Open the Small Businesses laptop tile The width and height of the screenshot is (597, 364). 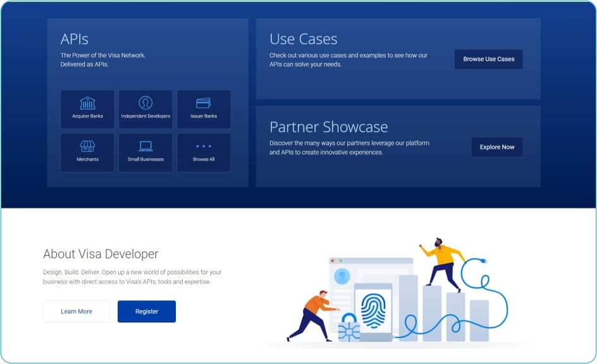[x=145, y=152]
